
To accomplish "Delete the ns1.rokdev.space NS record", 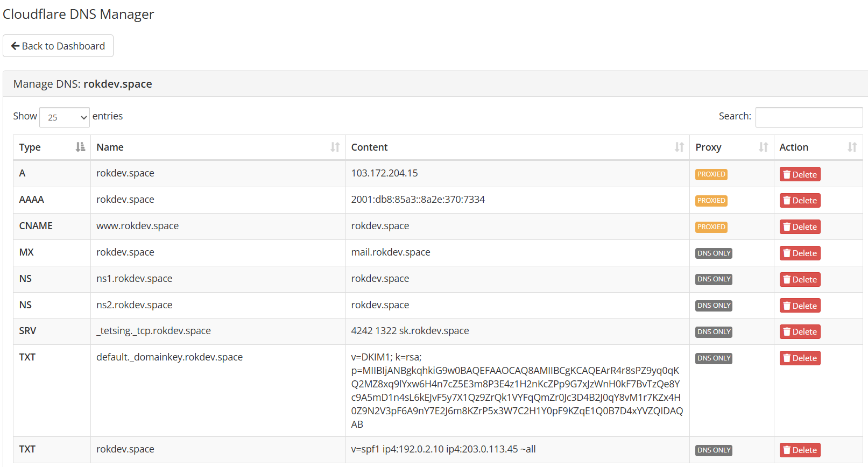I will pyautogui.click(x=800, y=279).
